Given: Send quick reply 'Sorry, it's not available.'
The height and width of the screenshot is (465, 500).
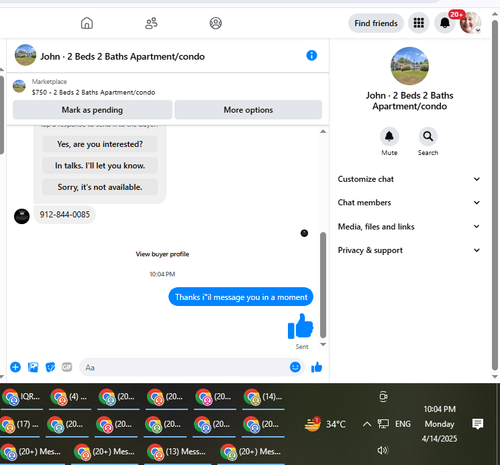Looking at the screenshot, I should pyautogui.click(x=100, y=187).
